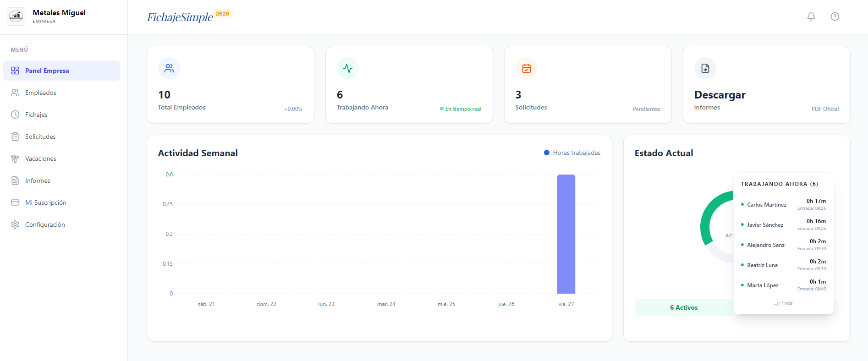Open Mi Suscripción page
Image resolution: width=868 pixels, height=361 pixels.
click(x=45, y=202)
